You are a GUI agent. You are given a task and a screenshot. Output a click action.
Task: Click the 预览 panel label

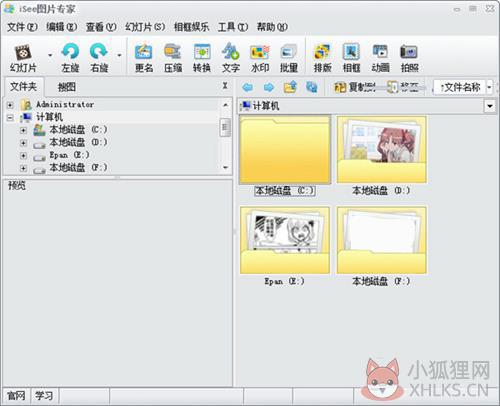point(17,186)
